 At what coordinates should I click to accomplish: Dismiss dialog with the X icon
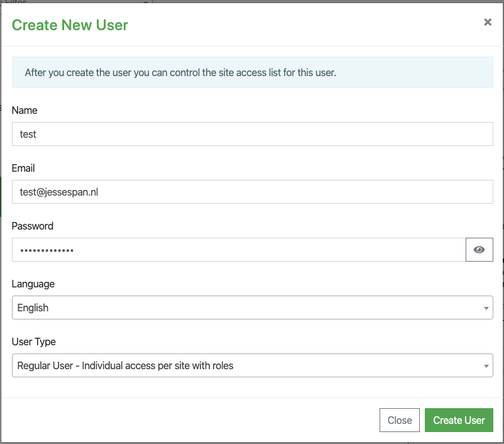click(x=488, y=22)
